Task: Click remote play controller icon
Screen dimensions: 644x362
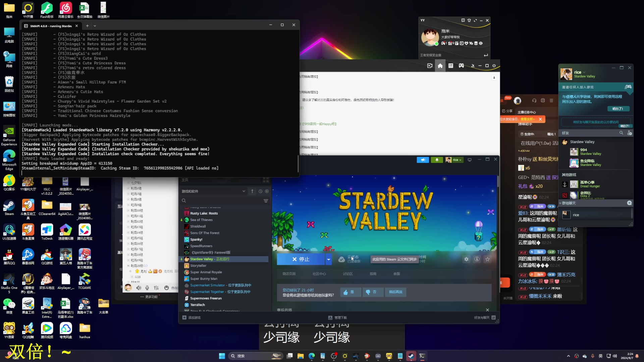Action: click(628, 87)
